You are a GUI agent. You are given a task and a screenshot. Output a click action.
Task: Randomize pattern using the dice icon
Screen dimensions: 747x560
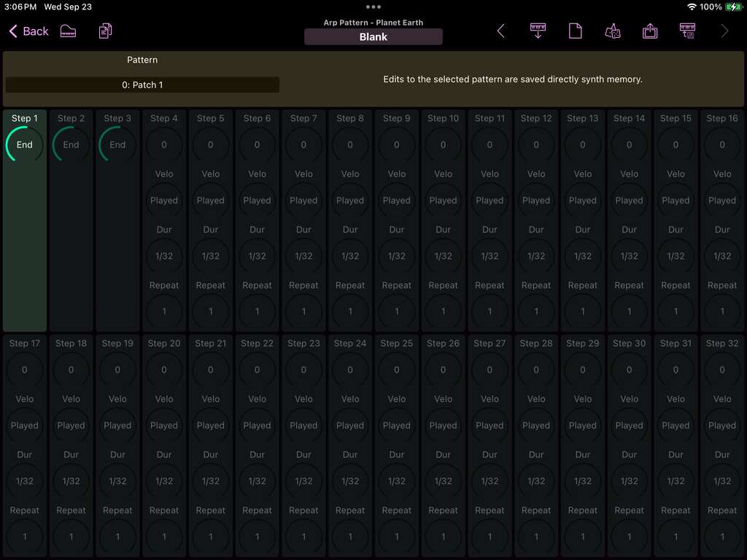(613, 31)
